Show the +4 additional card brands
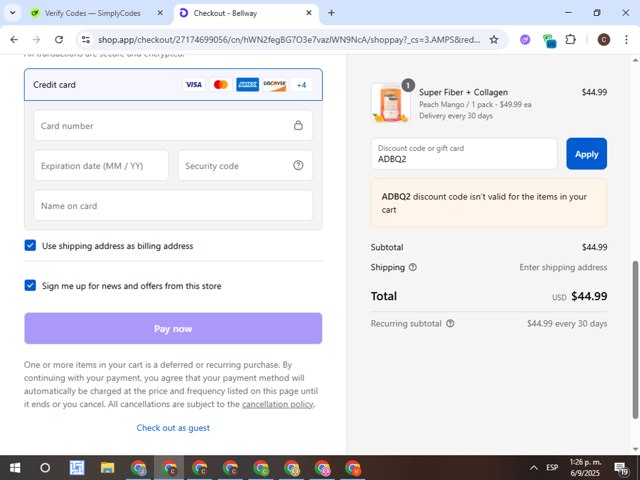This screenshot has height=480, width=640. pos(301,84)
